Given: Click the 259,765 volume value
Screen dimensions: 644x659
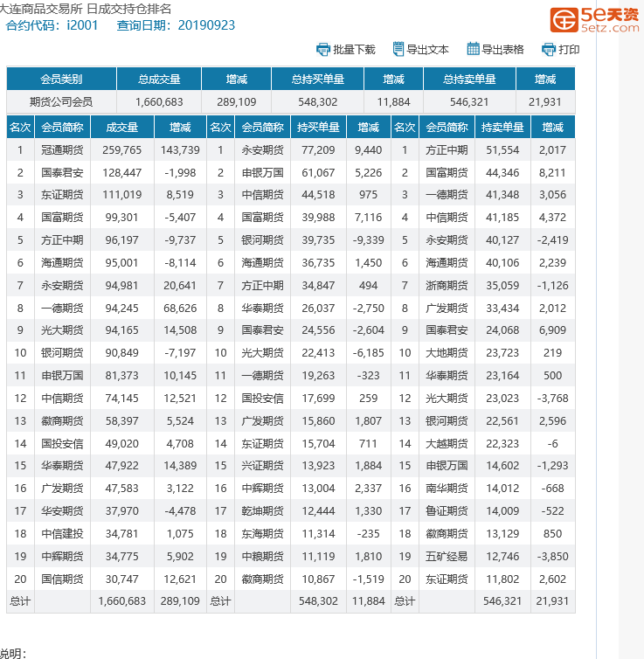Looking at the screenshot, I should click(121, 150).
